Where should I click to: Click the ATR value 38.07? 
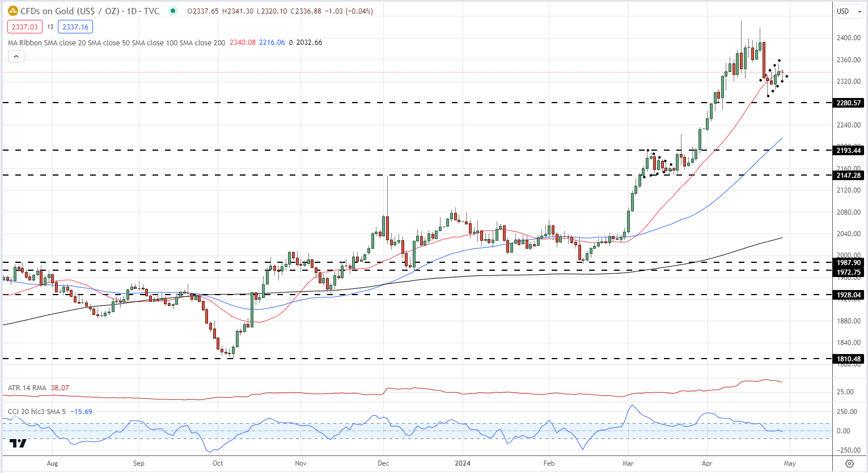click(x=60, y=388)
